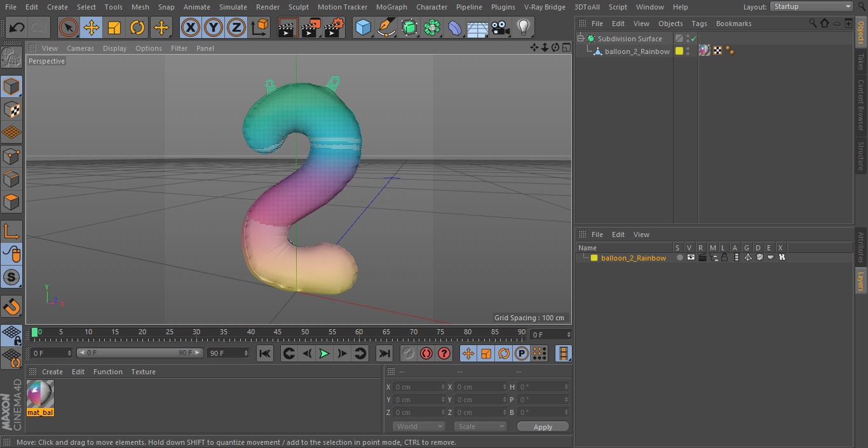Open viewport Cameras menu
Viewport: 868px width, 448px height.
[80, 48]
